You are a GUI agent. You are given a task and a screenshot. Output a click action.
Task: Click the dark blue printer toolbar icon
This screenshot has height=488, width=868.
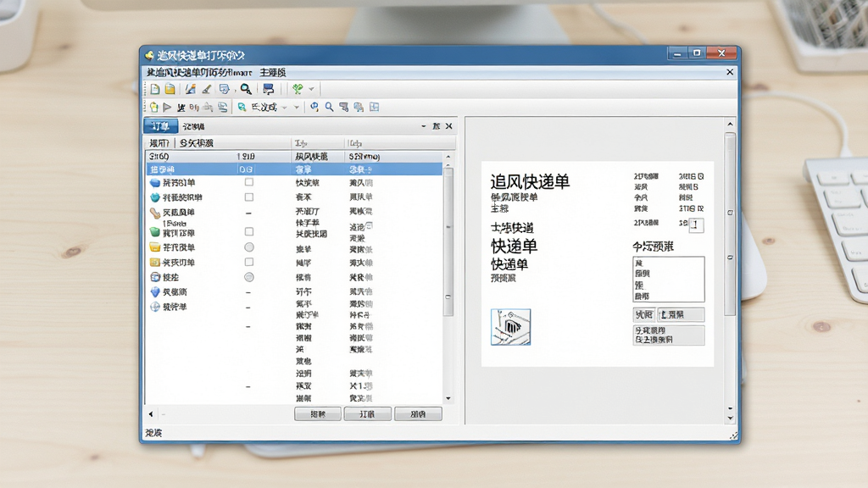269,89
